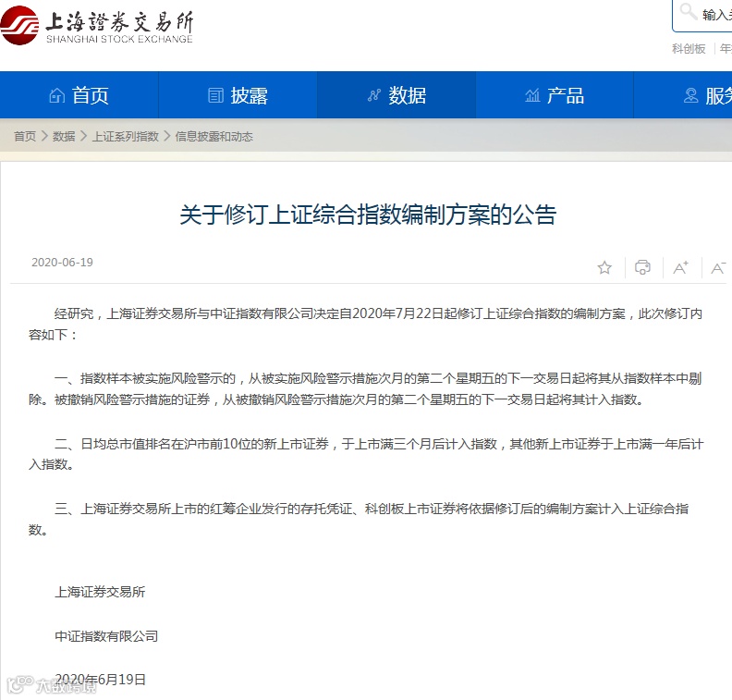Click the 数据 chart icon in the nav bar
732x700 pixels.
(x=374, y=96)
